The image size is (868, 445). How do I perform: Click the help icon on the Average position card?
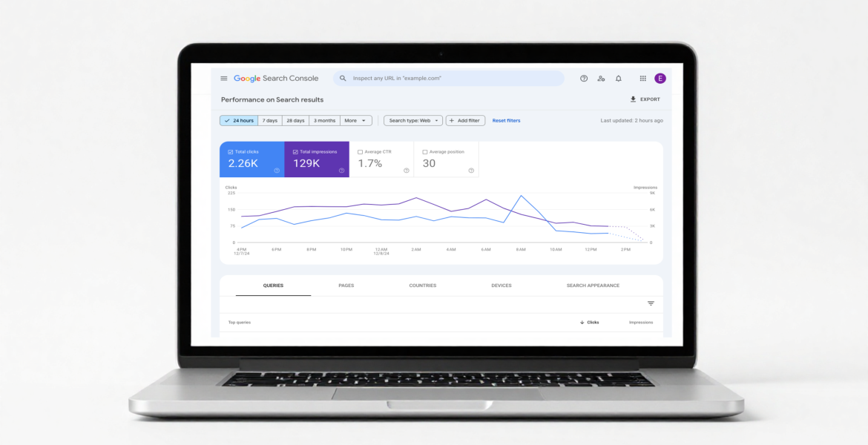click(x=471, y=171)
